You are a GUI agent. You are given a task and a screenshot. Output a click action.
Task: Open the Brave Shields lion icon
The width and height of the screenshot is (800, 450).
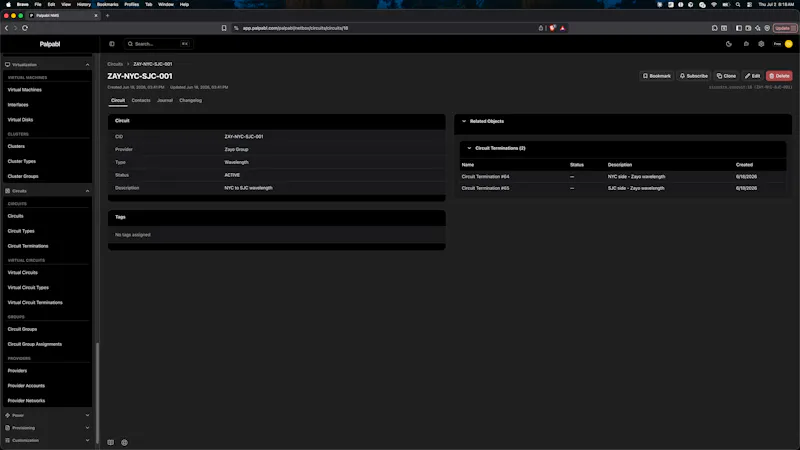pyautogui.click(x=552, y=28)
